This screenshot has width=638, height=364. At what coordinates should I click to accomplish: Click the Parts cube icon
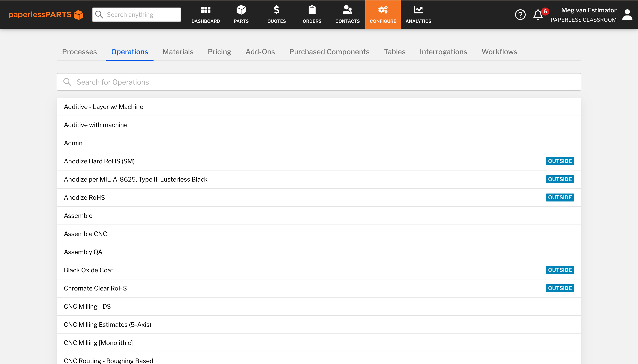(x=241, y=10)
